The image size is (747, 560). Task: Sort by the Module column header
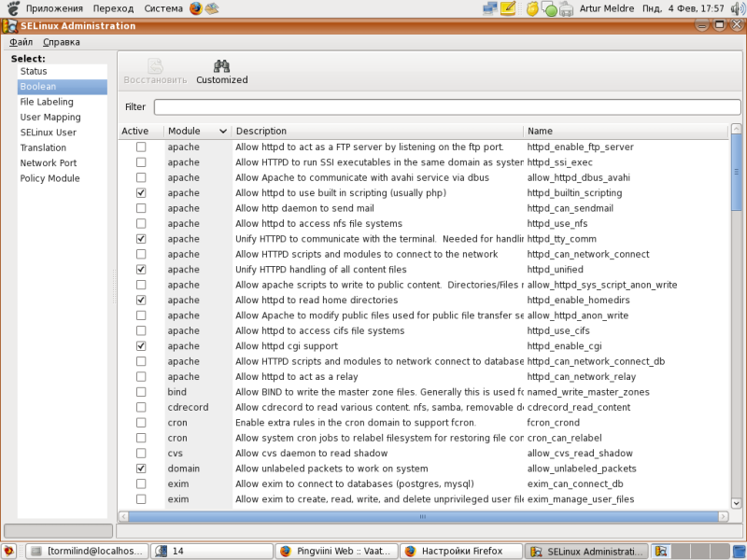[197, 131]
